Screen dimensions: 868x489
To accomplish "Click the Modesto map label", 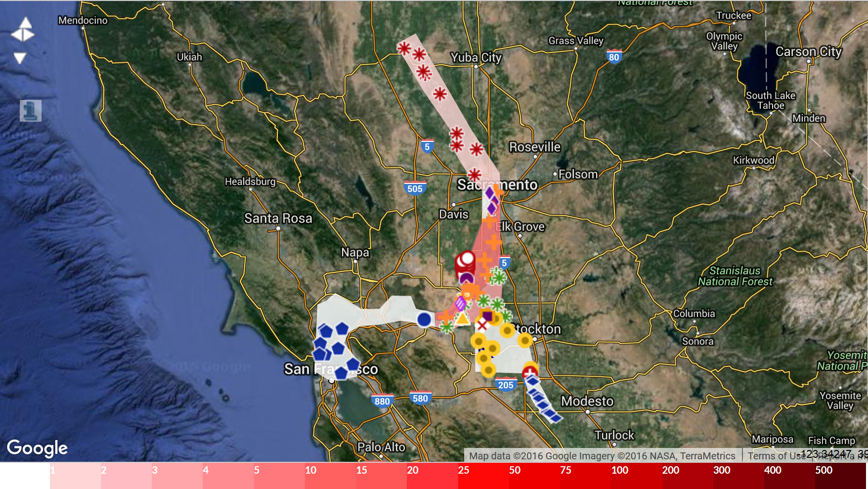I will [x=587, y=401].
